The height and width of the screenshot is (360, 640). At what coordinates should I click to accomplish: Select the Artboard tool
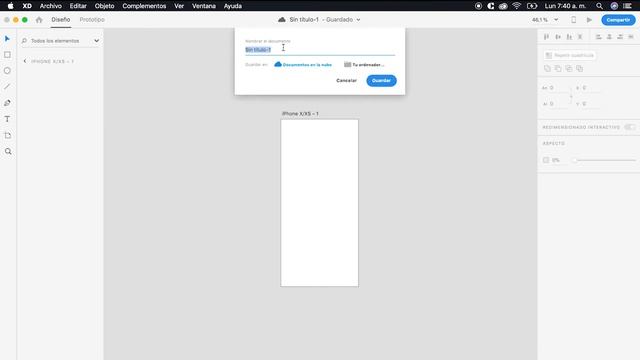(x=7, y=135)
